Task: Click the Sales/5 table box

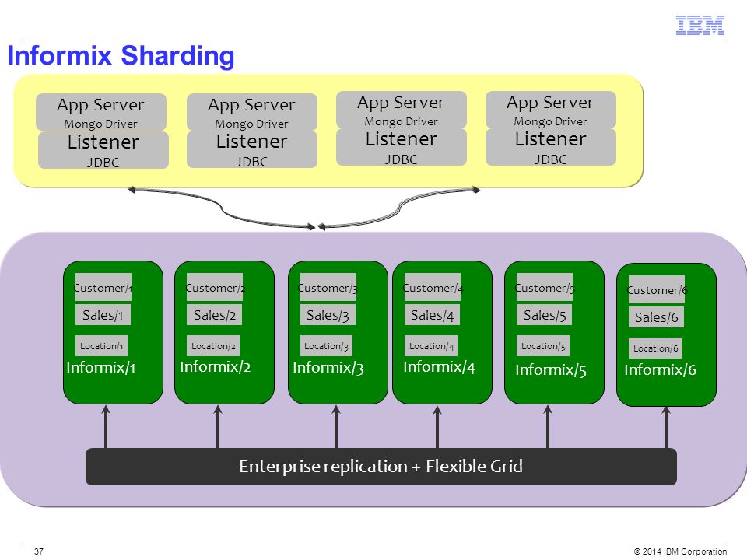Action: [x=545, y=315]
